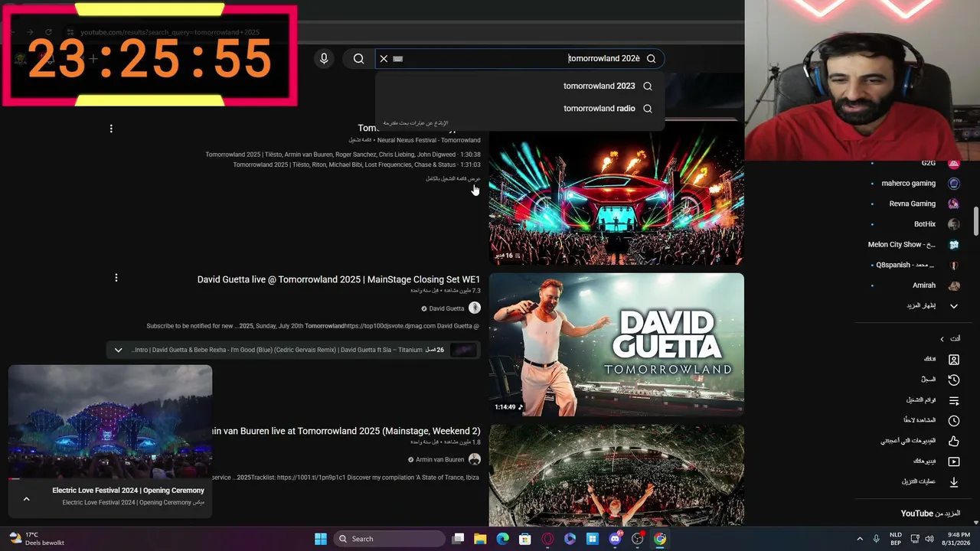Expand the miniplayer with the up chevron
This screenshot has height=551, width=980.
pos(26,499)
